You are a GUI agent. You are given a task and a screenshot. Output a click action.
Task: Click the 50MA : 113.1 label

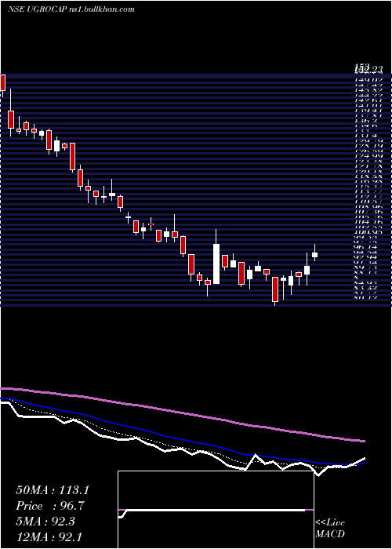(53, 490)
